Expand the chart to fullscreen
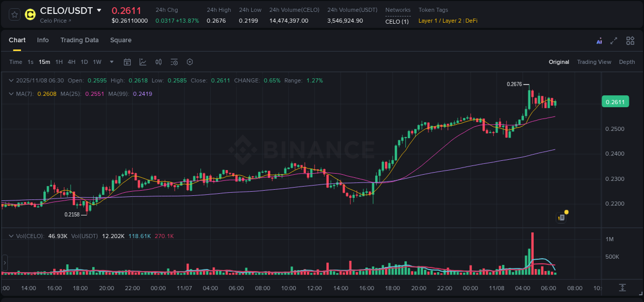Screen dimensions: 644x302 [x=613, y=40]
